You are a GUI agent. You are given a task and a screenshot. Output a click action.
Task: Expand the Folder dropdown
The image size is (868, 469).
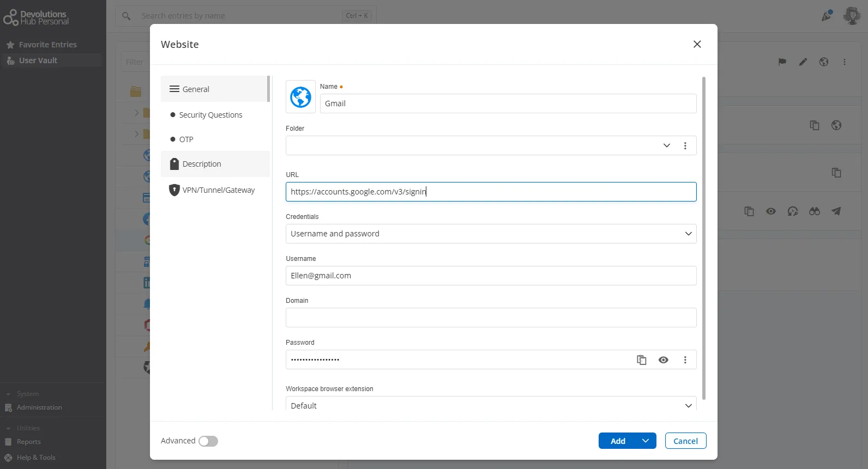coord(666,145)
